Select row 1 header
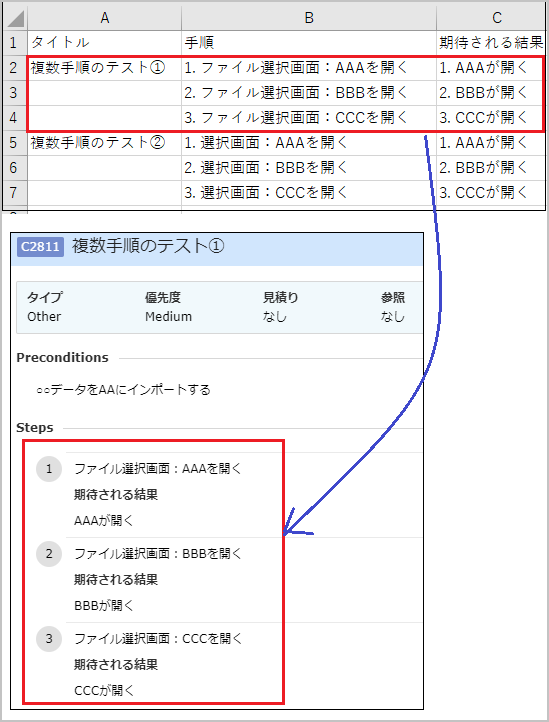 coord(15,43)
